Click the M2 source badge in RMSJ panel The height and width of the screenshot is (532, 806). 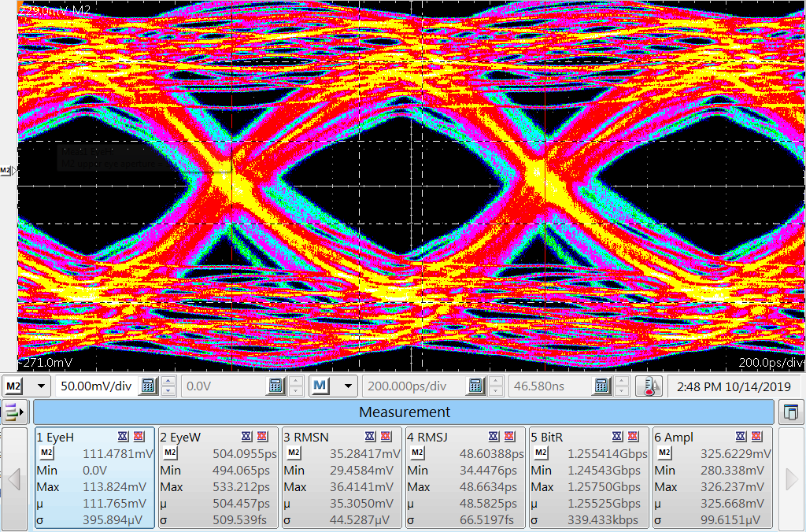coord(417,453)
